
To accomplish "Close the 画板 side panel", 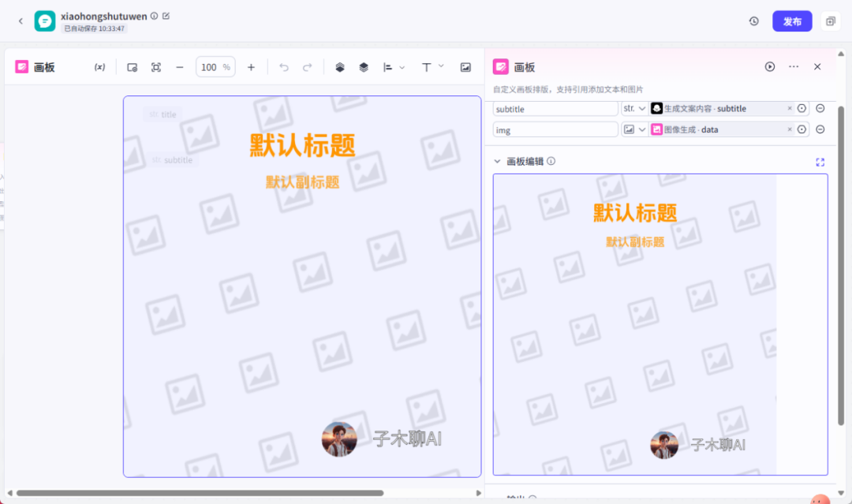I will point(817,66).
